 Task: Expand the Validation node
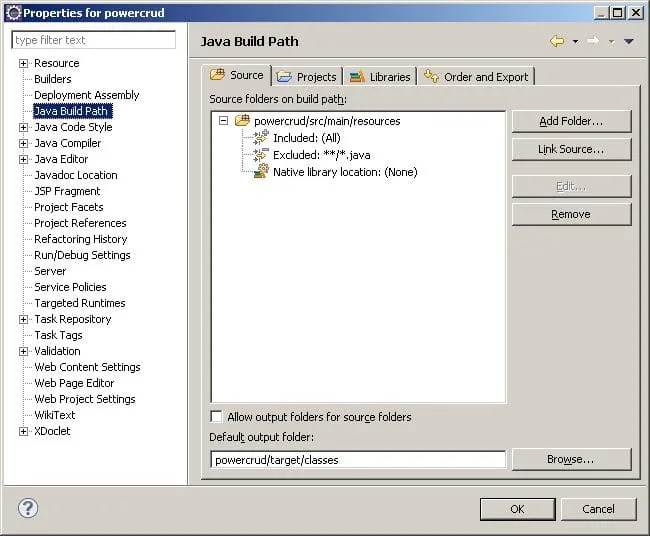24,351
